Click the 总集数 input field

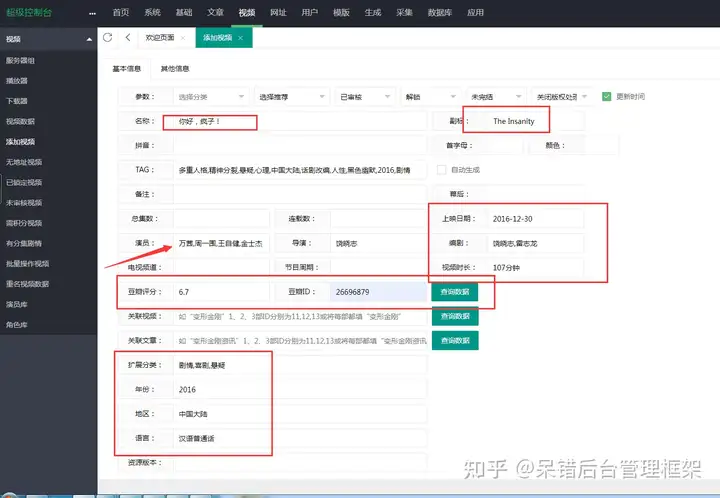pyautogui.click(x=221, y=219)
